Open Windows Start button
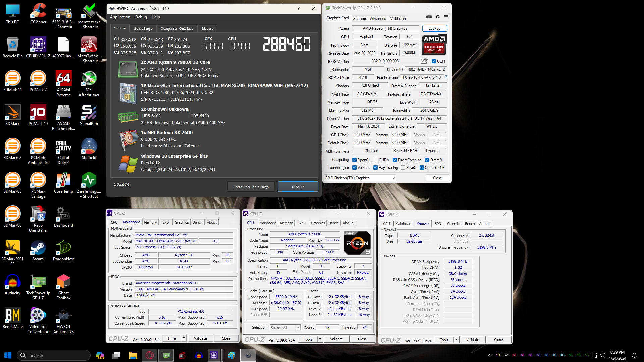This screenshot has height=362, width=644. click(8, 355)
